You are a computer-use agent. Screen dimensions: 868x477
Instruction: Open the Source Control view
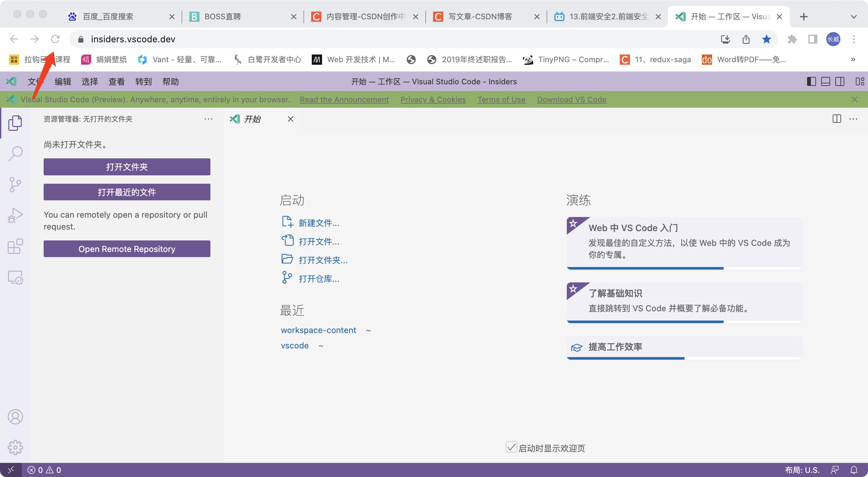15,184
